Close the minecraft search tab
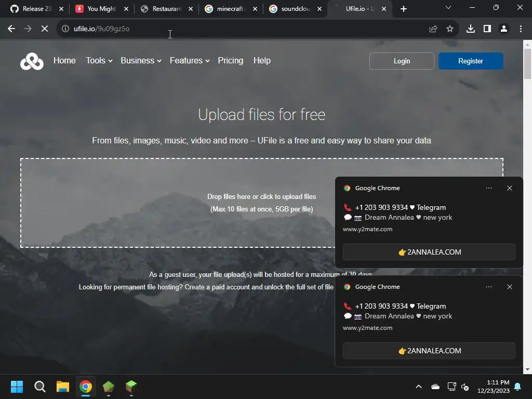The height and width of the screenshot is (399, 532). coord(255,9)
